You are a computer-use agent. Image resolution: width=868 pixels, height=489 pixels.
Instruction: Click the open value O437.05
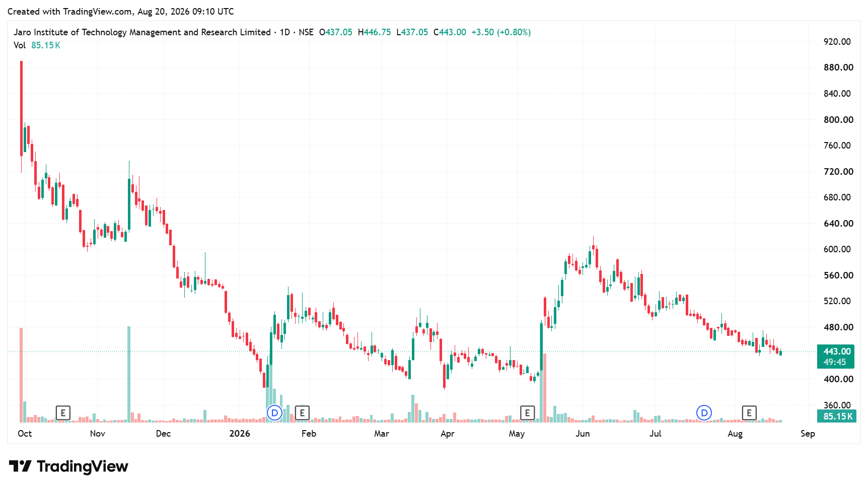[x=336, y=32]
